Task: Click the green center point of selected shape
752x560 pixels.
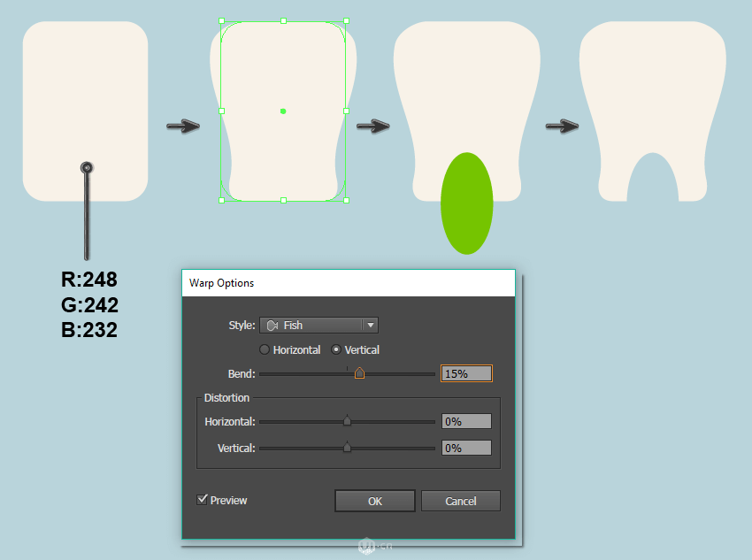Action: click(x=283, y=111)
